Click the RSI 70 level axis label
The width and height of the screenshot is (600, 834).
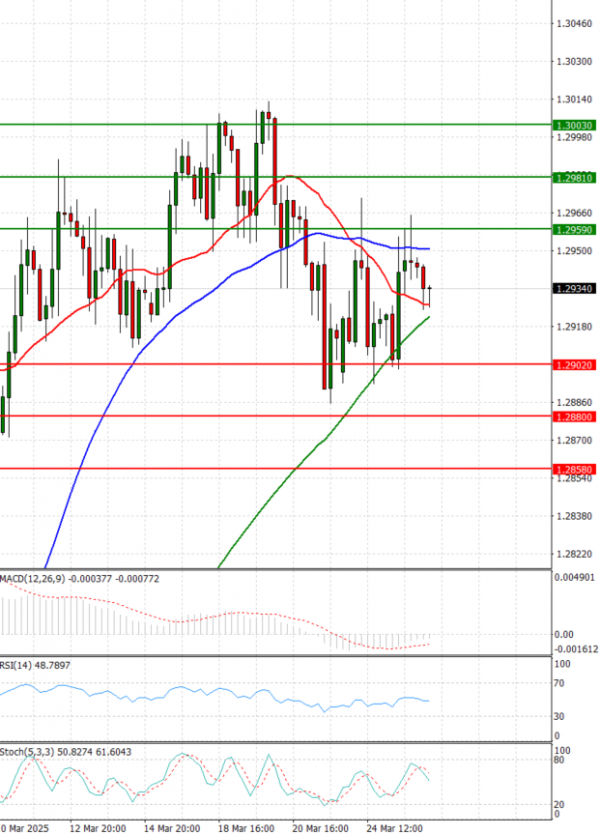(560, 684)
